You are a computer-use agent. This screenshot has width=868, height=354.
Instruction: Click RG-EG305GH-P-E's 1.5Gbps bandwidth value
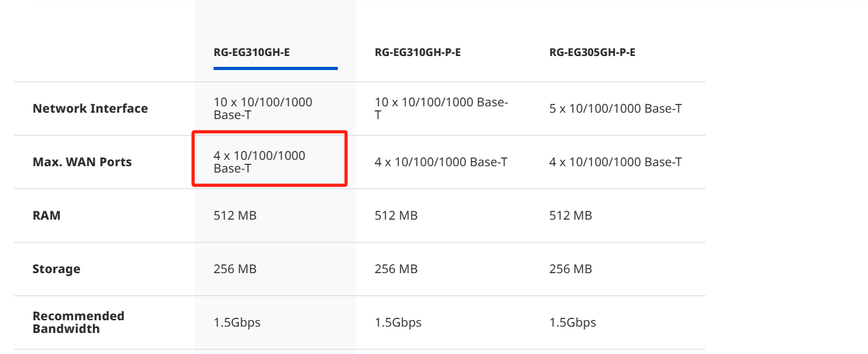pyautogui.click(x=572, y=322)
